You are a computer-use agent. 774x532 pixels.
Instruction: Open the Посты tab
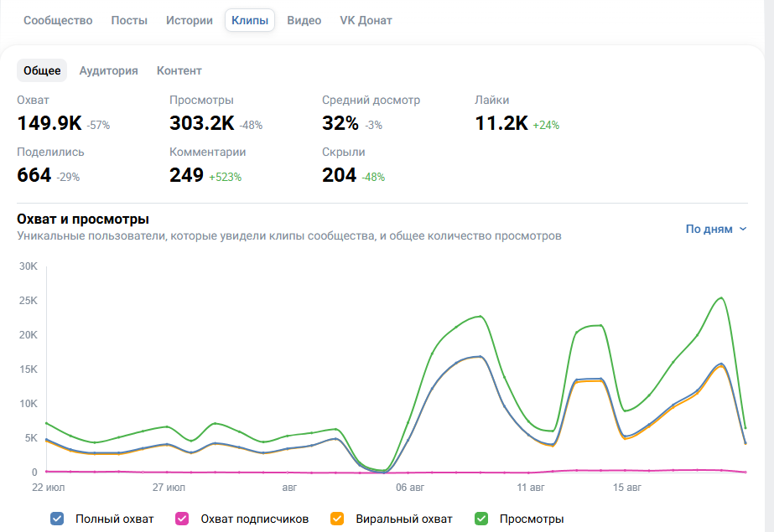pos(129,20)
